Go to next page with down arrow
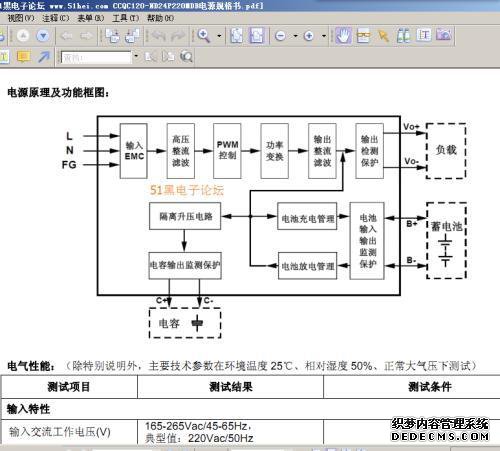Image resolution: width=500 pixels, height=451 pixels. 43,35
